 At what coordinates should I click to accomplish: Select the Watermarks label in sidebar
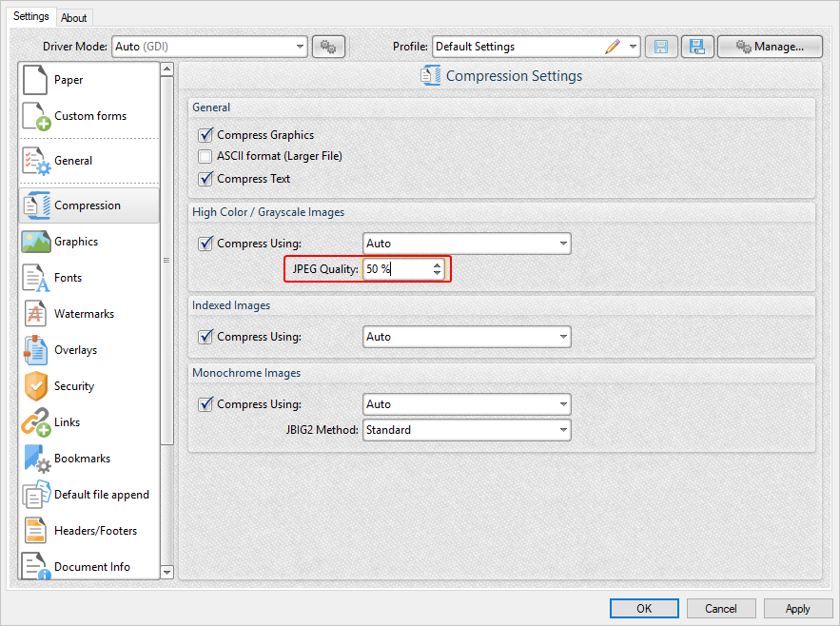[x=84, y=314]
